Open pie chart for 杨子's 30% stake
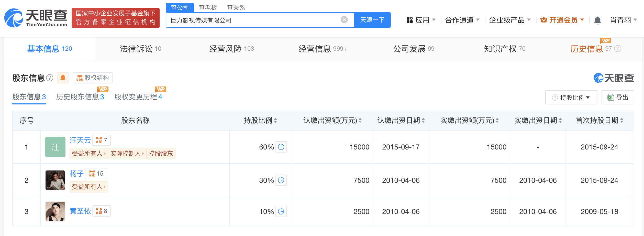 [281, 180]
